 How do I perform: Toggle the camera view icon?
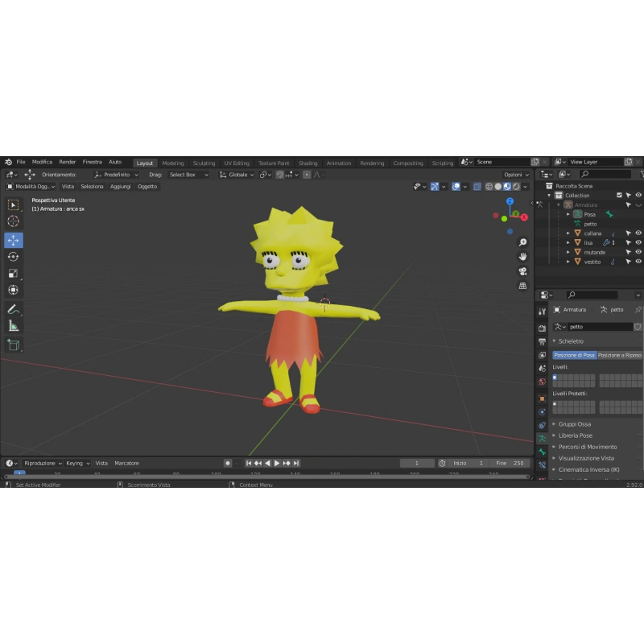pos(522,271)
